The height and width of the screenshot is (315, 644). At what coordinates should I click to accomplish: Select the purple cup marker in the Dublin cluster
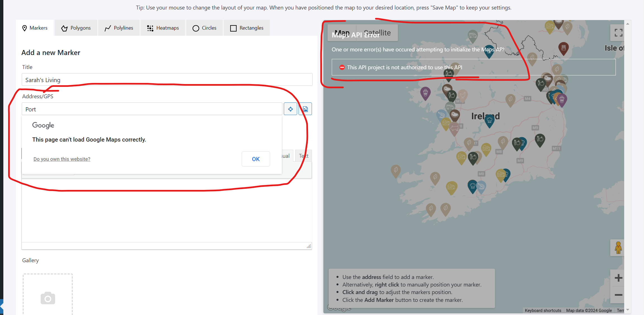point(562,100)
